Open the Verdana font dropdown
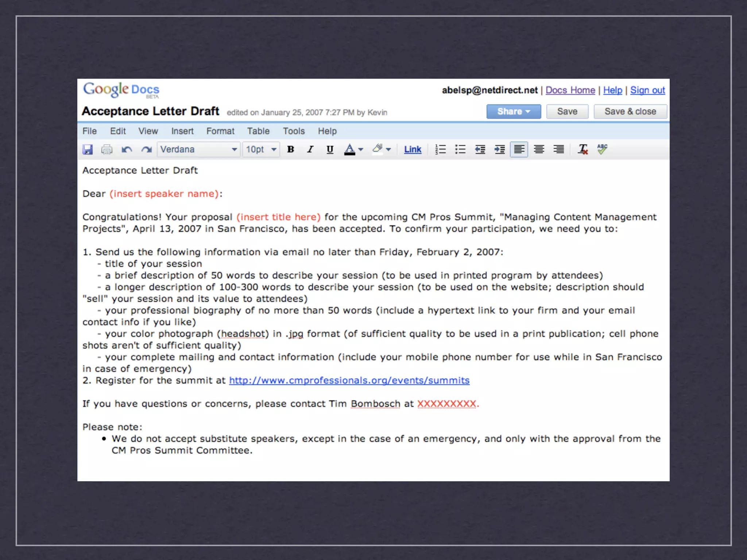 (x=199, y=149)
